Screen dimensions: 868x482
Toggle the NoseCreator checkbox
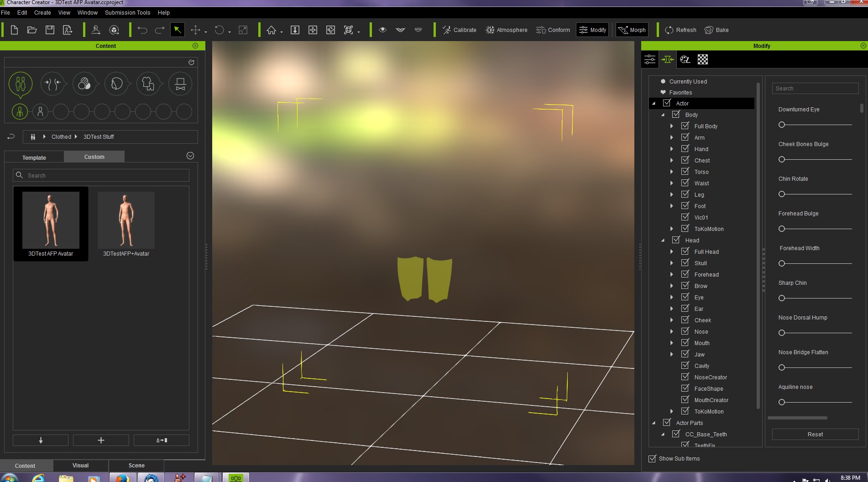pyautogui.click(x=685, y=377)
